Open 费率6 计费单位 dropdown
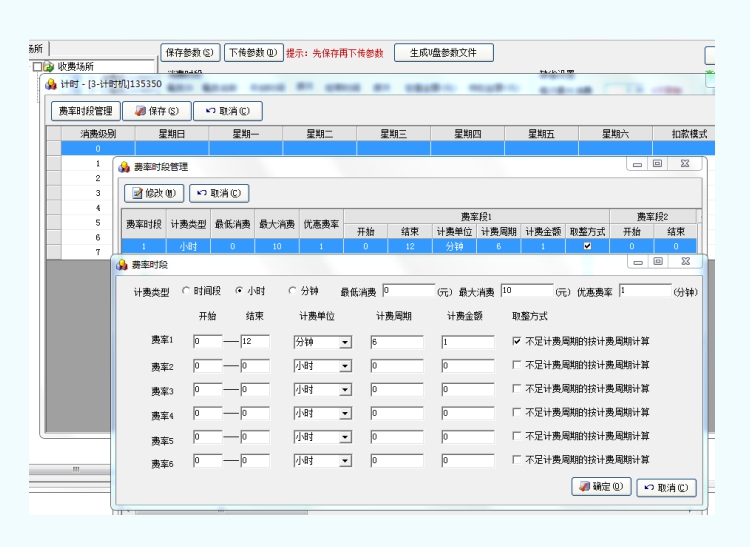The image size is (750, 547). coord(345,461)
